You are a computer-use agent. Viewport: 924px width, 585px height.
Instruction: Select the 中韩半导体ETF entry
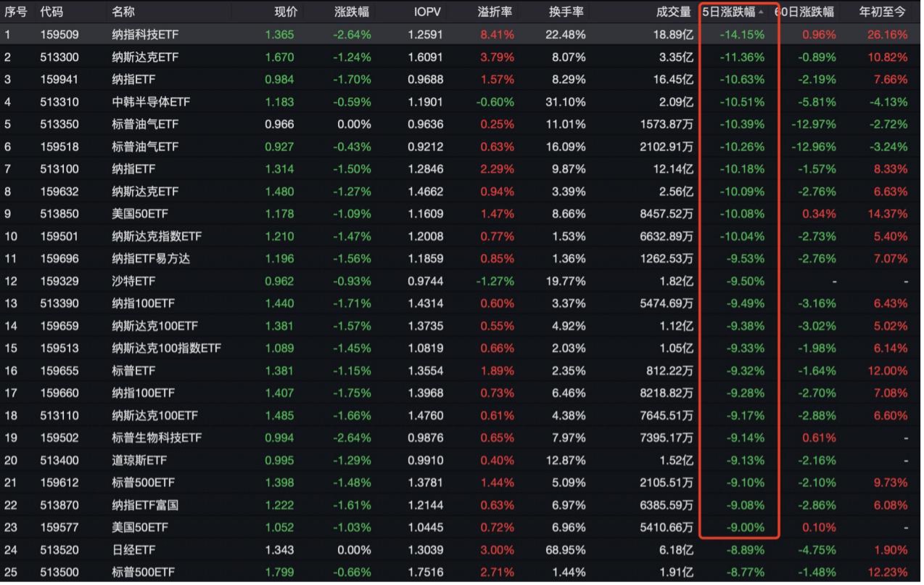[x=151, y=102]
